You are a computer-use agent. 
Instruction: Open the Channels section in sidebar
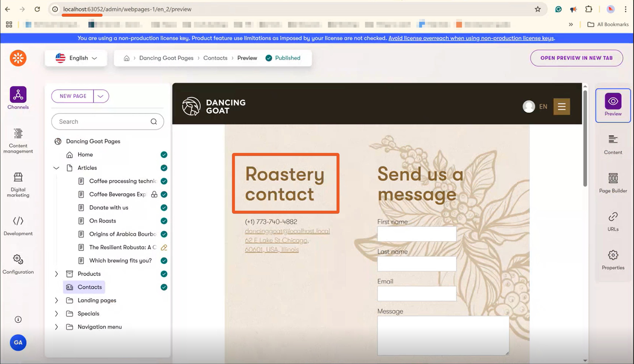coord(18,98)
